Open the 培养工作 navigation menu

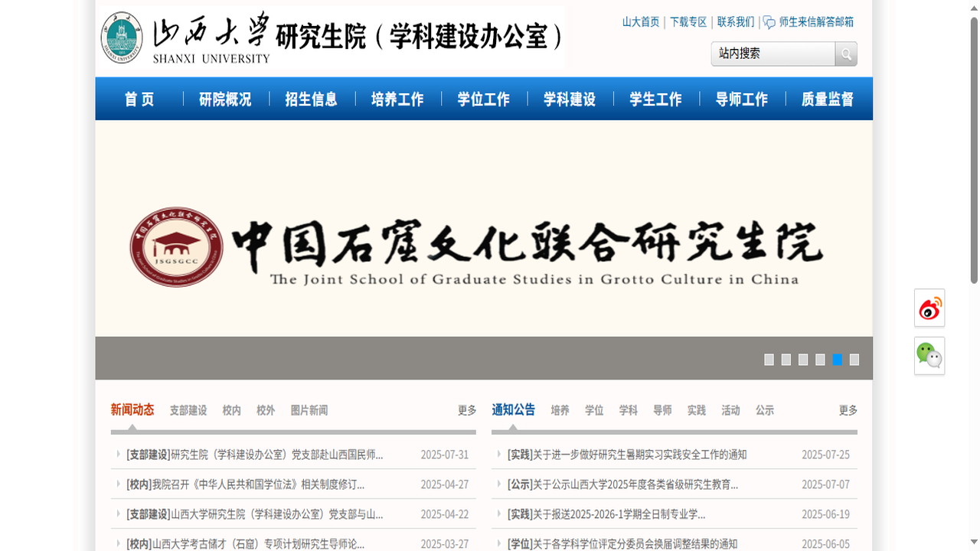coord(397,99)
